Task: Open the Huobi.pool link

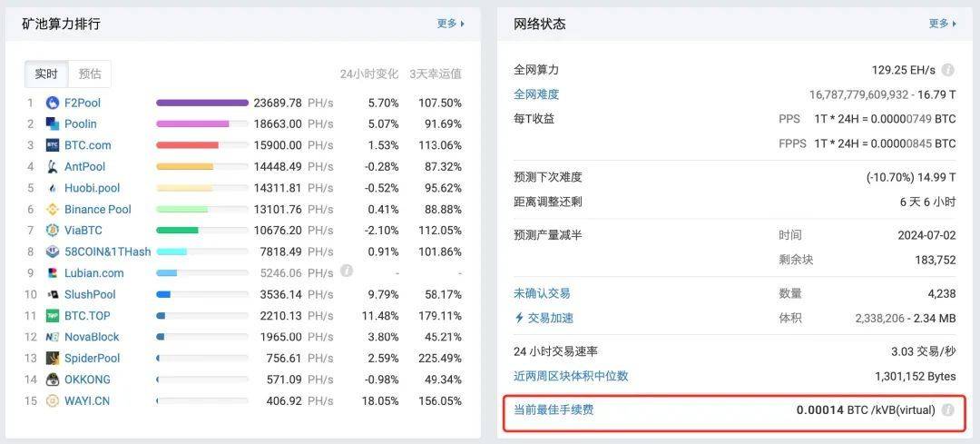Action: tap(92, 188)
